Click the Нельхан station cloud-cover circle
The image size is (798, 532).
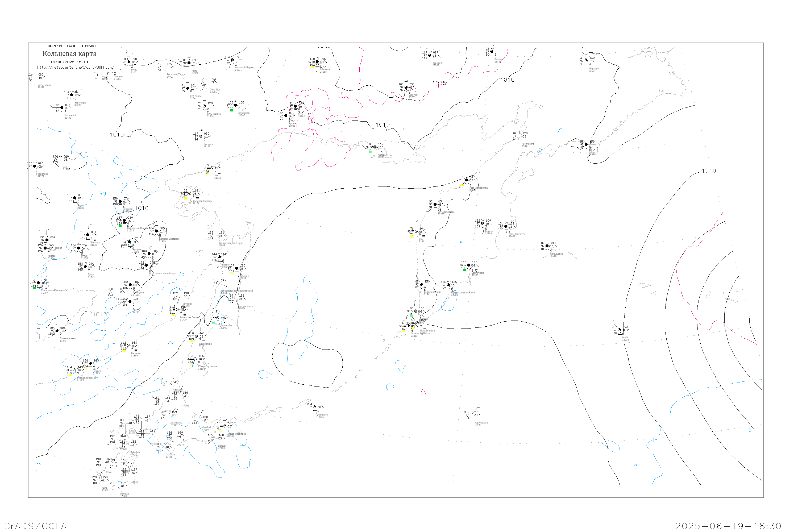(201, 136)
